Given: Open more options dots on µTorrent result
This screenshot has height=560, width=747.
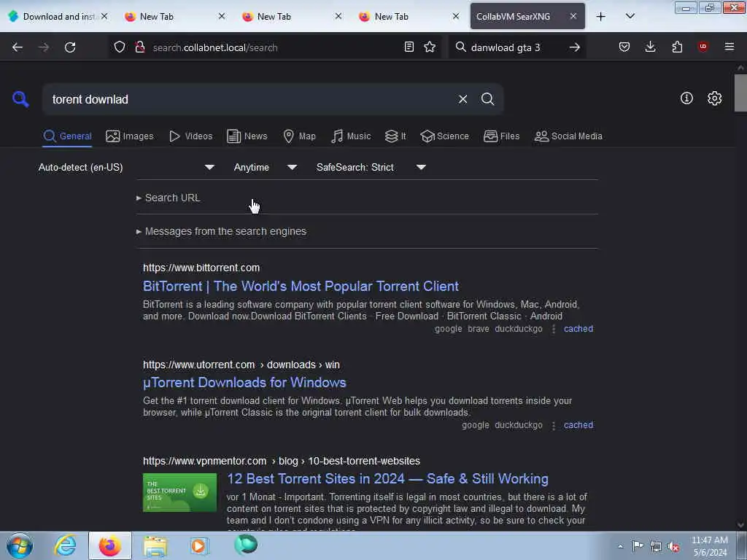Looking at the screenshot, I should 553,425.
